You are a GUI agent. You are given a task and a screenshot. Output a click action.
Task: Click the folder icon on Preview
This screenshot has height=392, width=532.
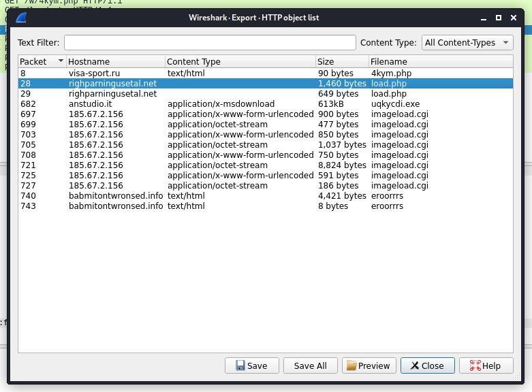(351, 365)
